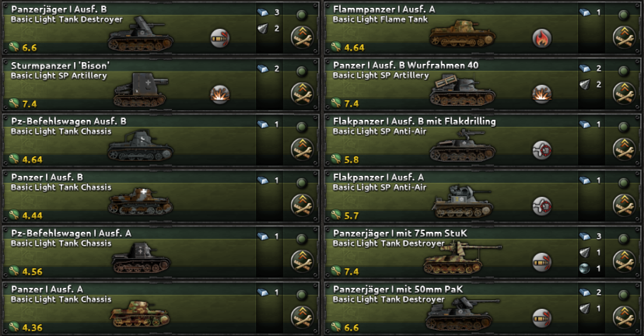Toggle green indicator on Panzer I Ausf. B row

tap(302, 183)
